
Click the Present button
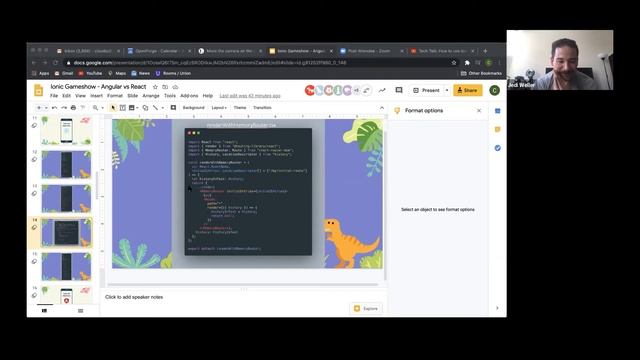[x=427, y=90]
